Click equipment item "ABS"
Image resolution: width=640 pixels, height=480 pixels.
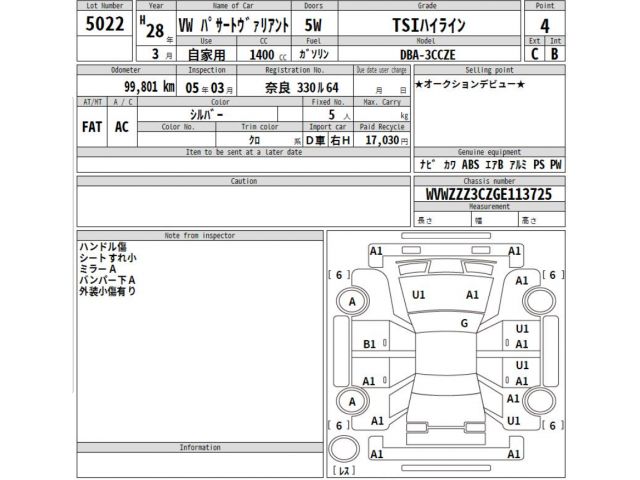(470, 164)
